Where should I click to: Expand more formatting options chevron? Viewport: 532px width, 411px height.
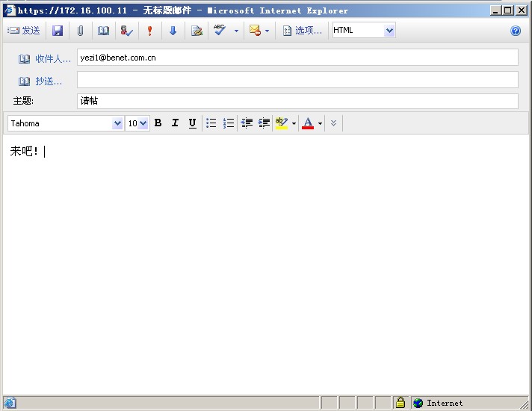(333, 123)
